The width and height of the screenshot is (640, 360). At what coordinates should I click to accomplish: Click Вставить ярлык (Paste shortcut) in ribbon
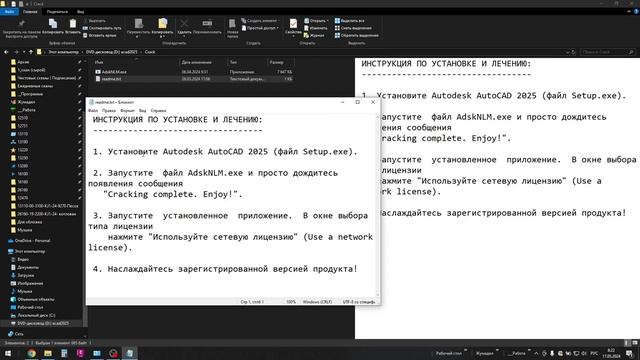100,36
